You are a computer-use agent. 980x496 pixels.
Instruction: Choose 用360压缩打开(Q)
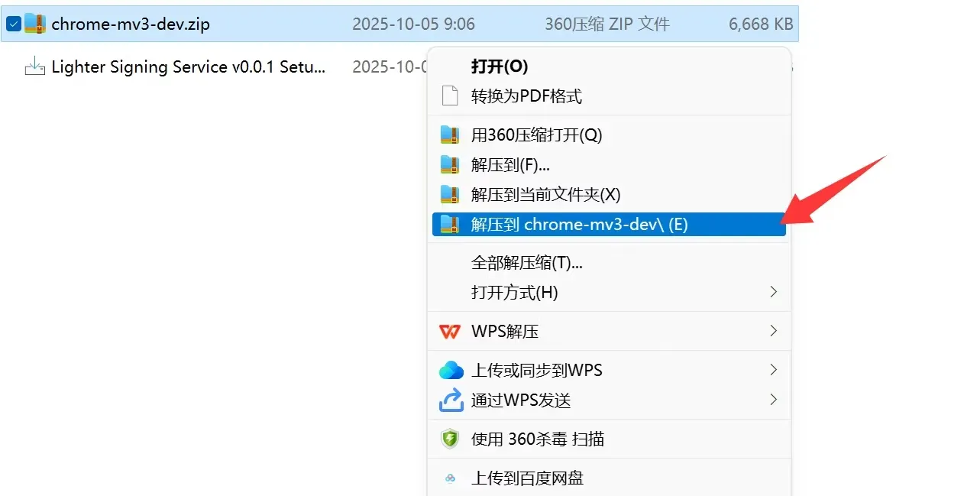coord(609,135)
